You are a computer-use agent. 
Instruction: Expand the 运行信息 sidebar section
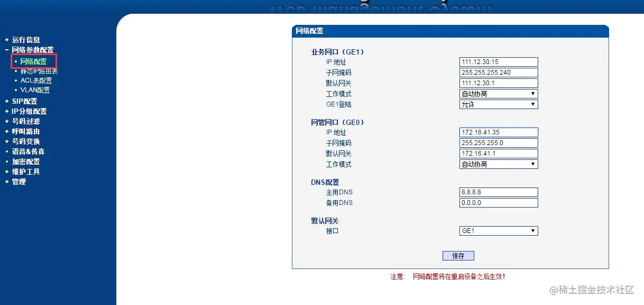point(25,40)
